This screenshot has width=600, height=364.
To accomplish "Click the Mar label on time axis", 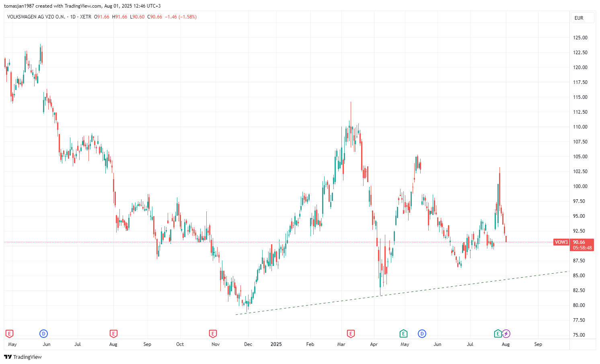I will [x=341, y=344].
